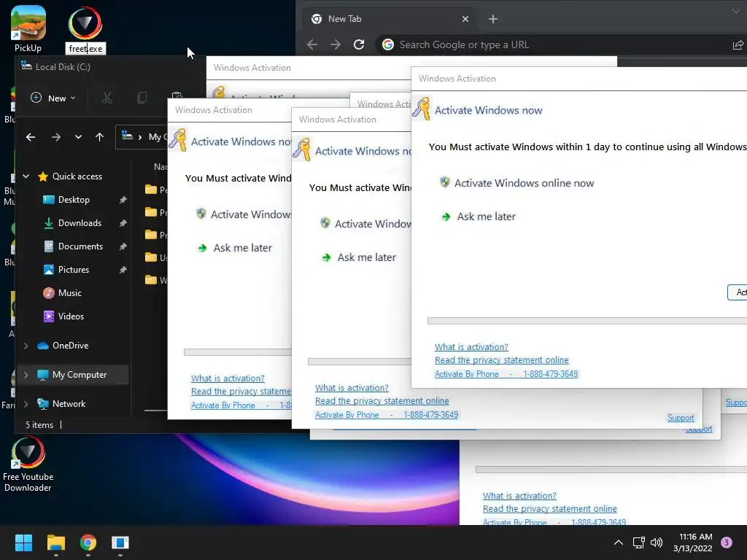Image resolution: width=747 pixels, height=560 pixels.
Task: Open a new Chrome tab with plus button
Action: (x=493, y=19)
